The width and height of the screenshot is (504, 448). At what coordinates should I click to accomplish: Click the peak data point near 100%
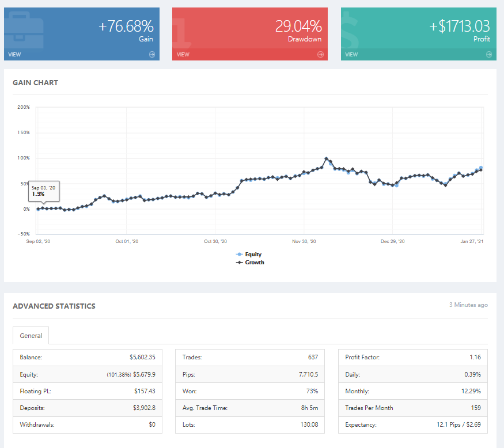pos(326,158)
